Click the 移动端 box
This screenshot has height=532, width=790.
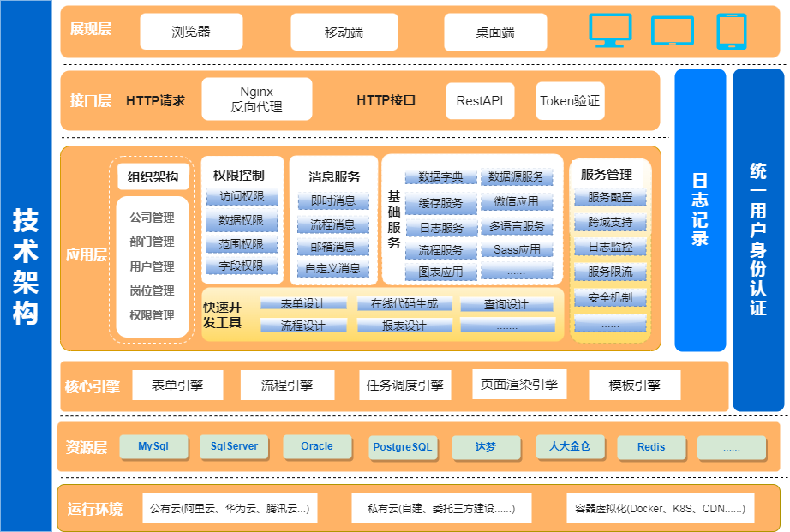pyautogui.click(x=344, y=32)
